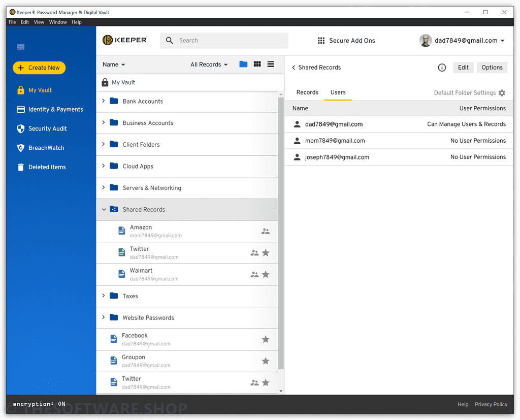Open the File menu
The width and height of the screenshot is (520, 420).
pos(12,22)
